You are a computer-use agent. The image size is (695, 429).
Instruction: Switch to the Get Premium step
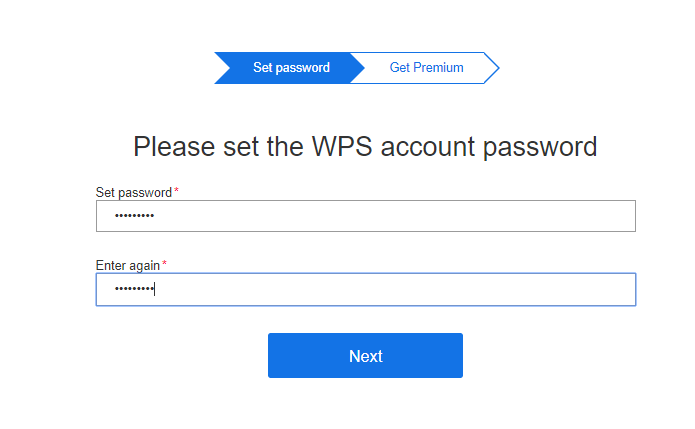click(x=427, y=68)
